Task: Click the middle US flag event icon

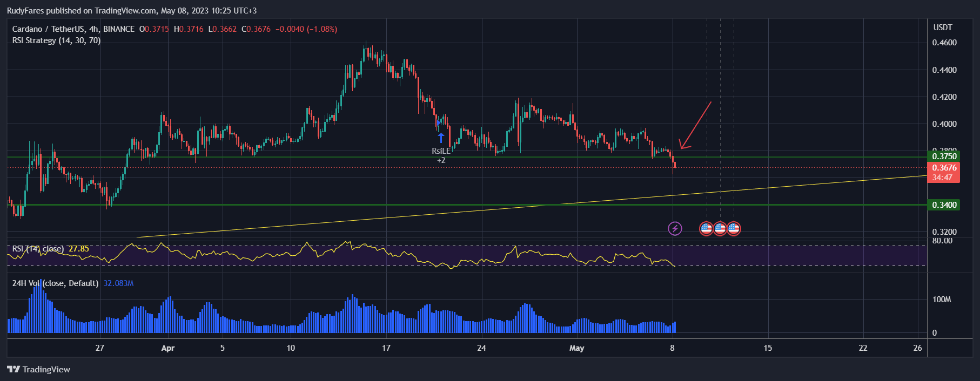Action: tap(720, 229)
